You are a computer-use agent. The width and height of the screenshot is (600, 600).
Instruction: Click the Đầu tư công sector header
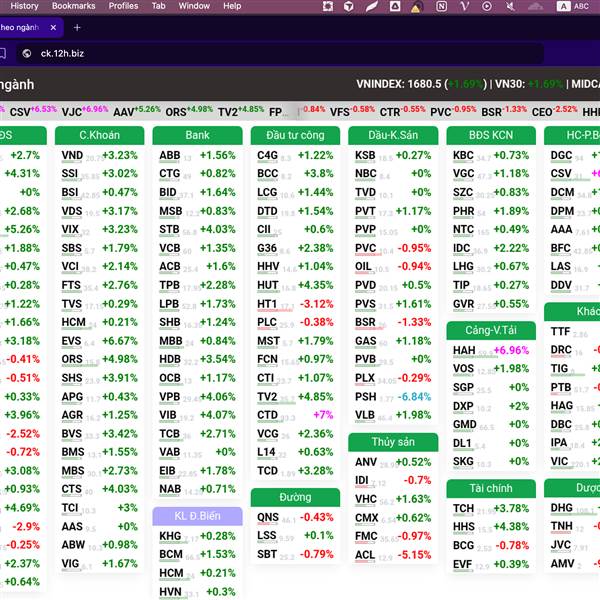pyautogui.click(x=295, y=135)
